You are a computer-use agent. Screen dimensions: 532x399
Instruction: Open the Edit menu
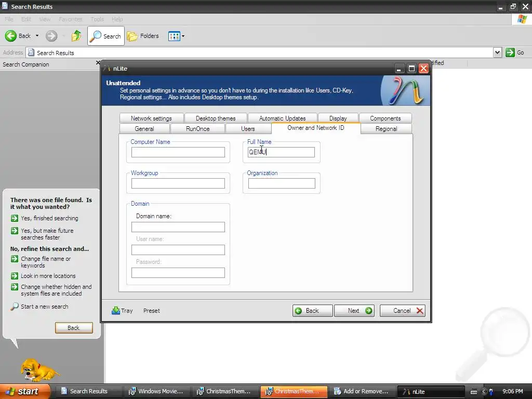click(x=26, y=19)
